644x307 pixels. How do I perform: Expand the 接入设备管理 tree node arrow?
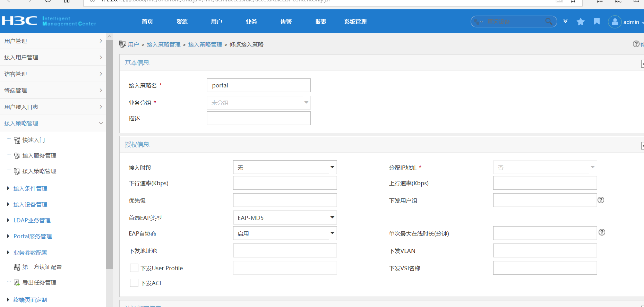click(8, 204)
